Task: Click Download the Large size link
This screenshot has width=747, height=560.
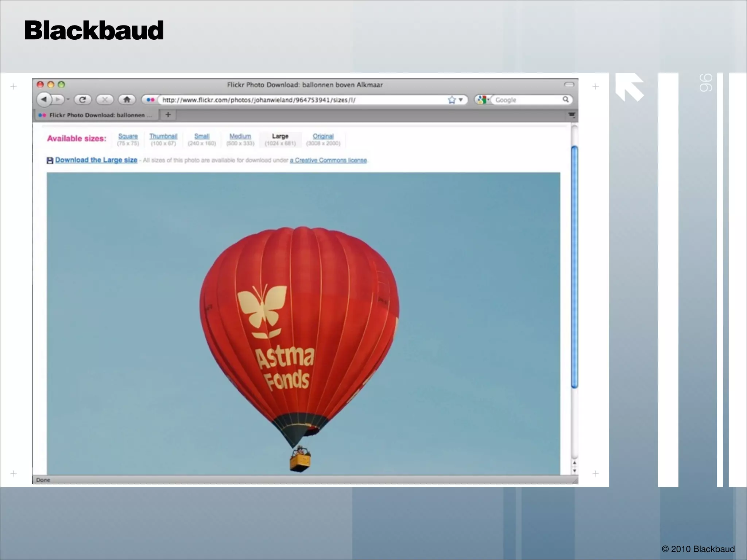Action: (96, 160)
